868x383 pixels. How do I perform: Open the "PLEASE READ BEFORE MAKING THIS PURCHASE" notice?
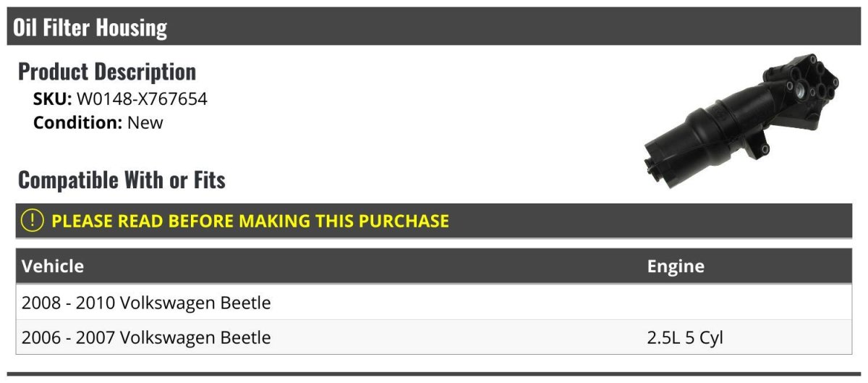coord(250,221)
